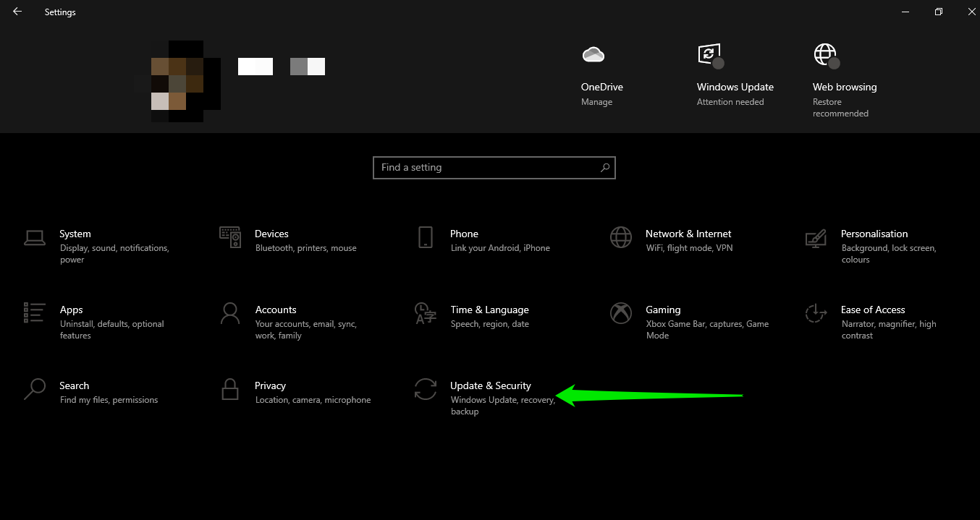Click 'Speech, region, date' description
Image resolution: width=980 pixels, height=520 pixels.
490,324
